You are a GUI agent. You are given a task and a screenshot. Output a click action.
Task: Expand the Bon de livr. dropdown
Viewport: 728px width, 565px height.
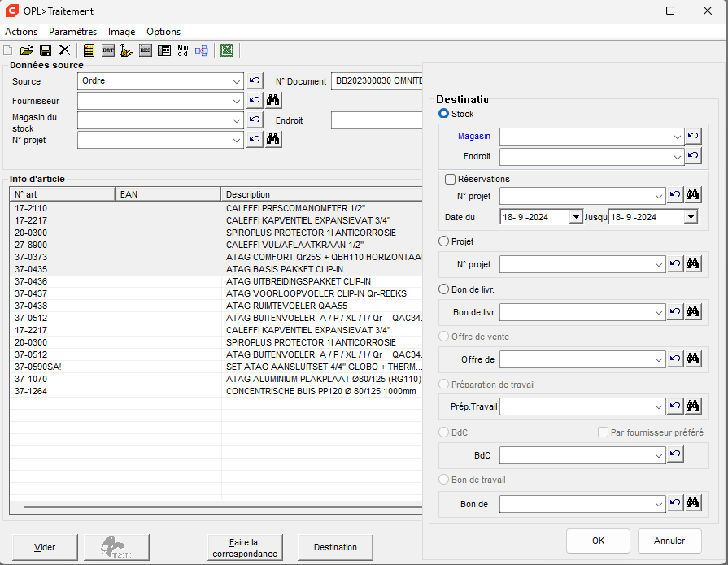[x=658, y=312]
